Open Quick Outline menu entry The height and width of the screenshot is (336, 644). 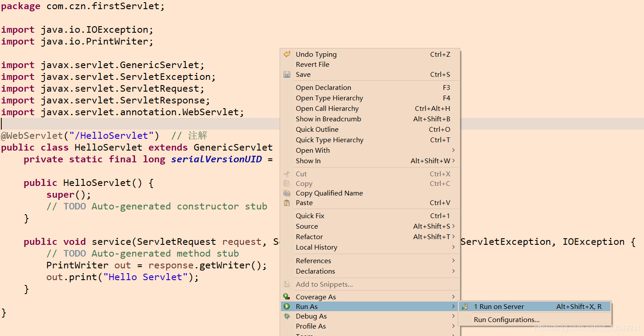coord(370,130)
